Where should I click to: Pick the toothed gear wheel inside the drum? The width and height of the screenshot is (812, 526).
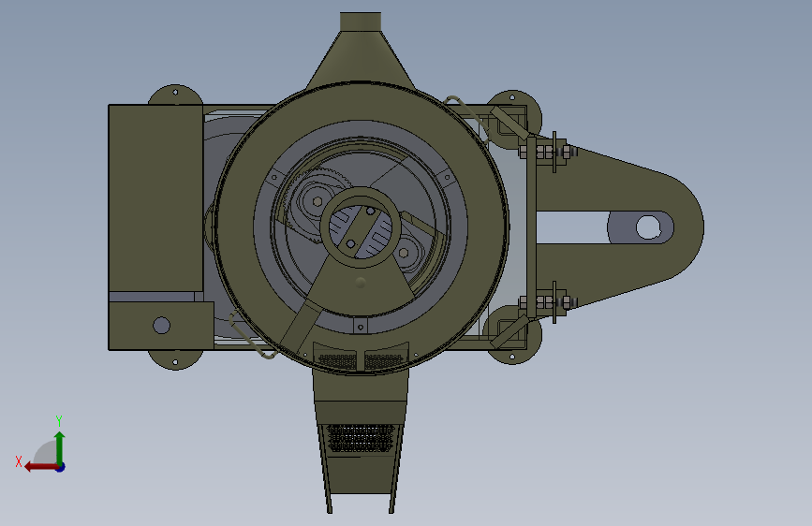317,204
